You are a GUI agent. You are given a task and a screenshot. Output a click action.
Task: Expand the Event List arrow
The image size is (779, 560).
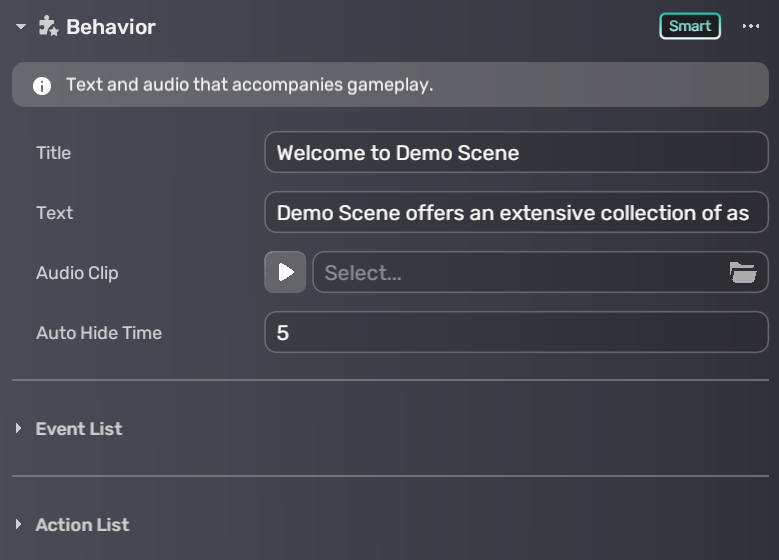19,428
